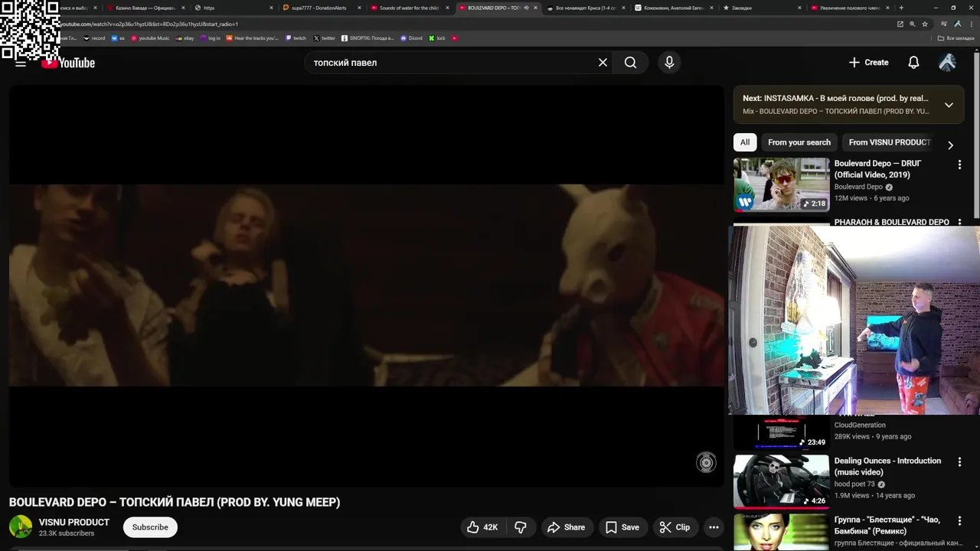Open the Dealing Ounces Introduction thumbnail
980x551 pixels.
[781, 482]
